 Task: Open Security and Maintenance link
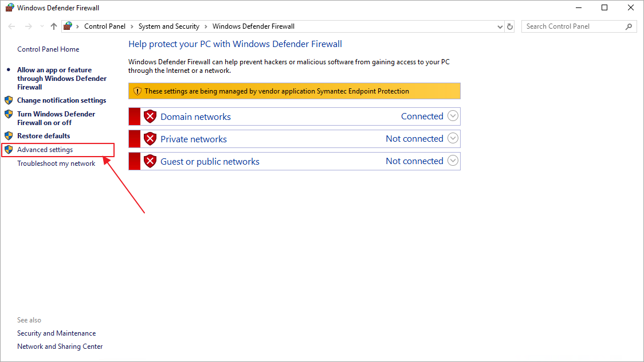click(x=56, y=333)
